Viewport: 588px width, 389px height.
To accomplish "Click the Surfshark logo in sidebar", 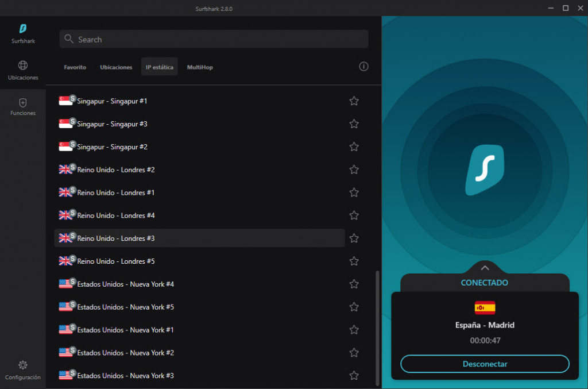I will (x=23, y=29).
